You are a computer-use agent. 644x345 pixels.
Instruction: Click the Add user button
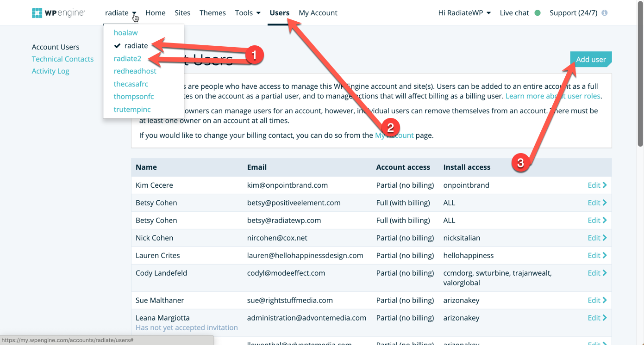[591, 59]
